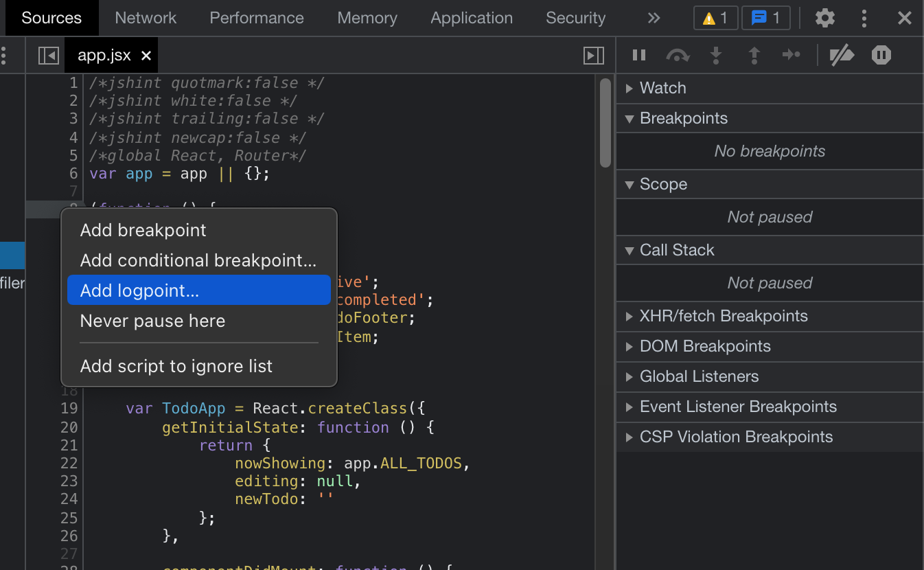Toggle pause on exceptions
Viewport: 924px width, 570px height.
881,55
